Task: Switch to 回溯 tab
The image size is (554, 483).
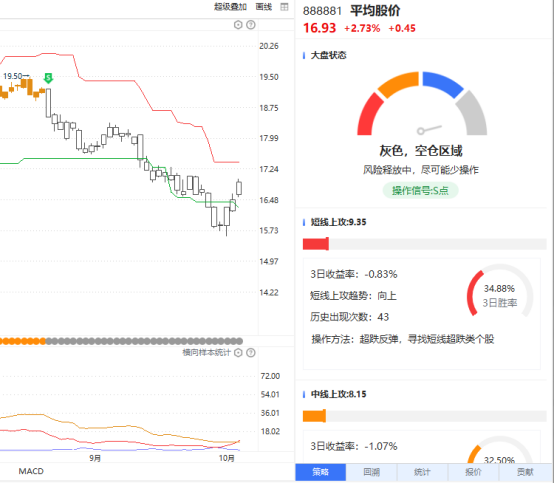Action: point(371,472)
